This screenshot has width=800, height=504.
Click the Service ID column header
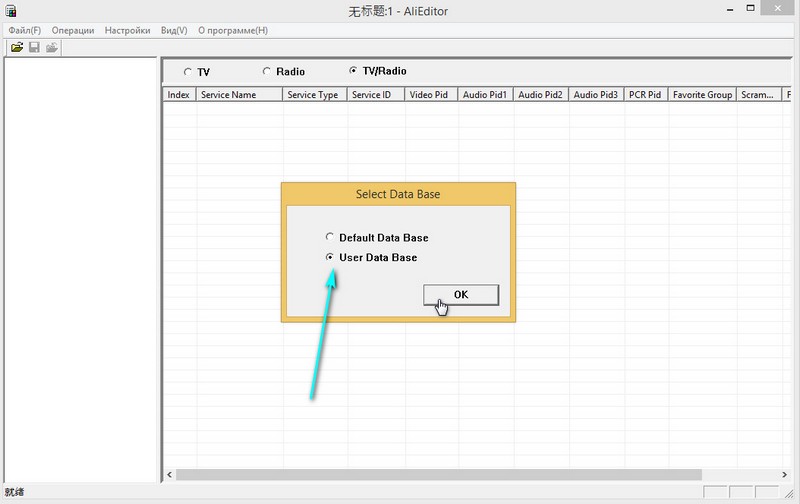[376, 94]
